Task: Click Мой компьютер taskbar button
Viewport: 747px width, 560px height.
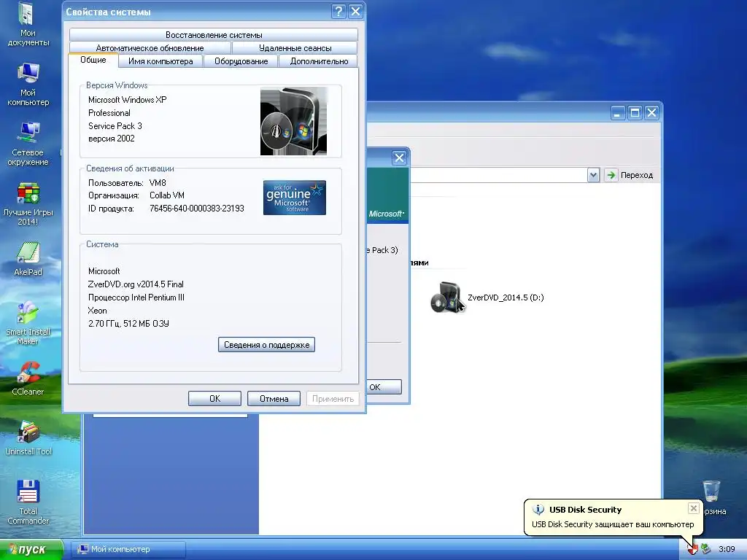Action: [128, 549]
